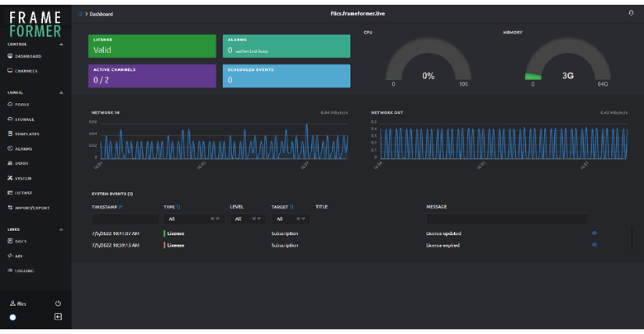Click the green License Valid tile

(152, 46)
